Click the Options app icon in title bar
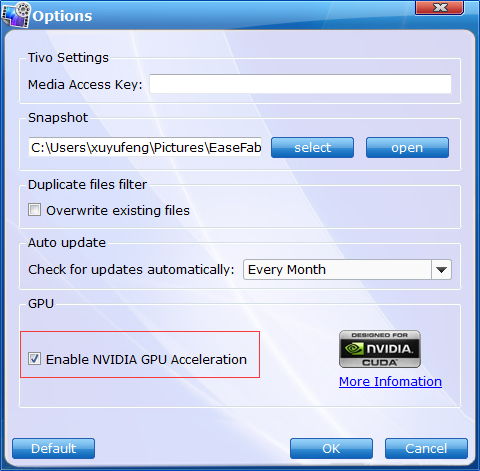Image resolution: width=480 pixels, height=471 pixels. coord(15,15)
